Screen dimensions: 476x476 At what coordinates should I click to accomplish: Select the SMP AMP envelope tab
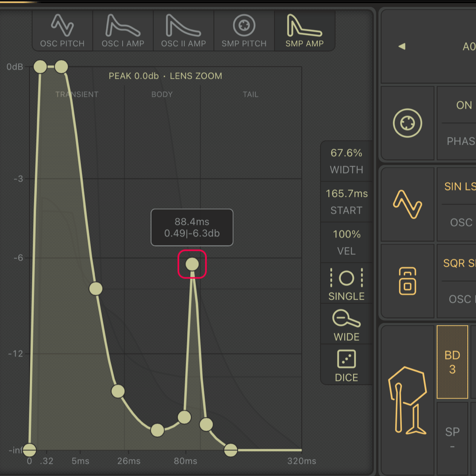[x=305, y=31]
